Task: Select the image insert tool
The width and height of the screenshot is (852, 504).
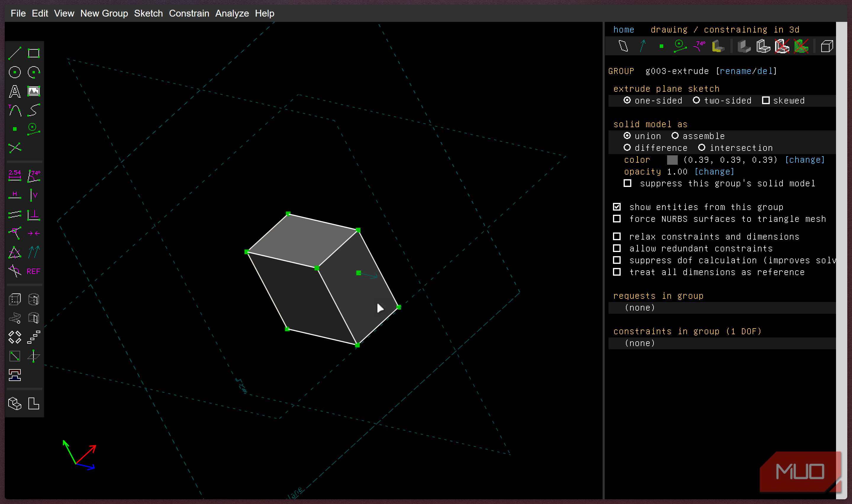Action: (34, 91)
